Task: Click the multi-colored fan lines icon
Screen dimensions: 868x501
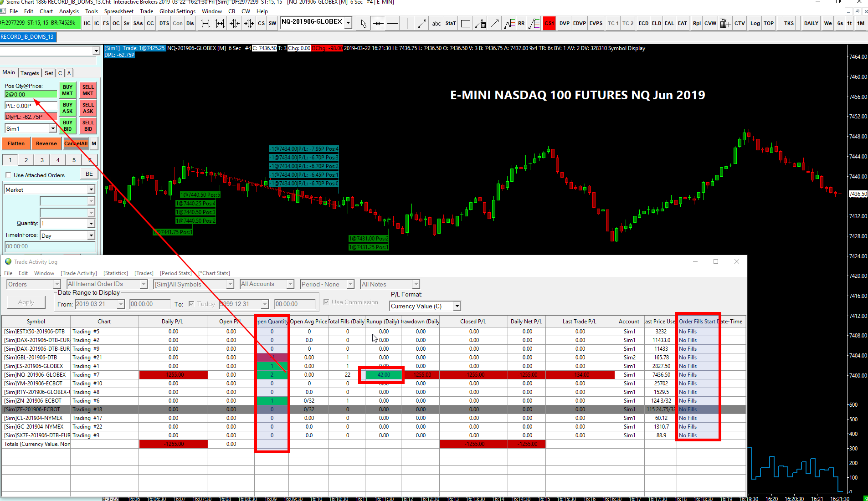Action: pyautogui.click(x=534, y=23)
